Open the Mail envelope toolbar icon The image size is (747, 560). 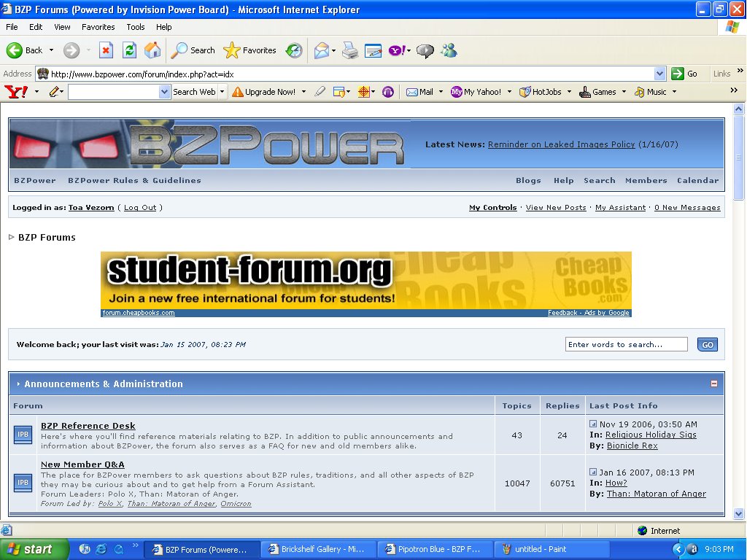point(322,50)
